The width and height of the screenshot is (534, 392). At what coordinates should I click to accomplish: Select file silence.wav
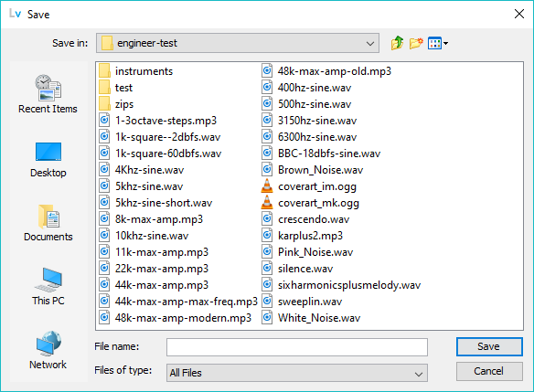click(x=297, y=269)
